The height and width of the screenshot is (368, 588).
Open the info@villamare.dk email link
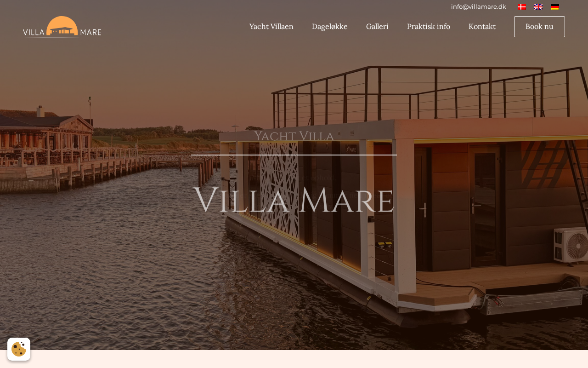point(479,6)
